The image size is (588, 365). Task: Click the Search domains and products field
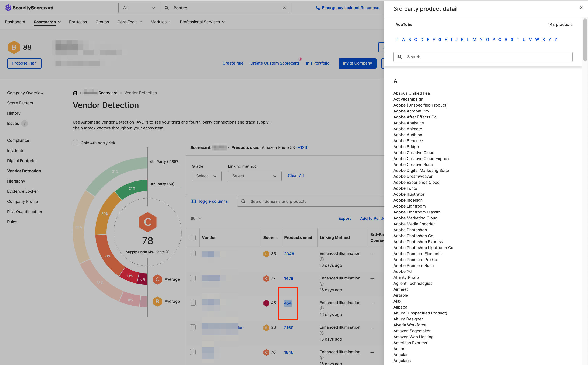coord(311,202)
